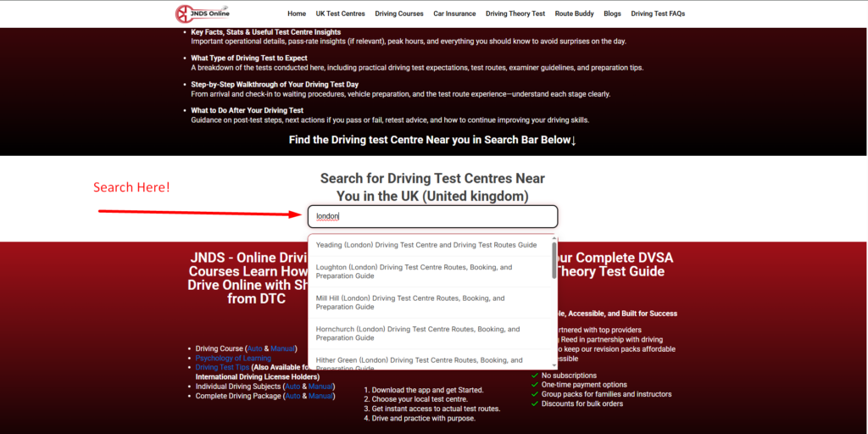Click 'Get instant access to actual test routes'

click(x=431, y=409)
